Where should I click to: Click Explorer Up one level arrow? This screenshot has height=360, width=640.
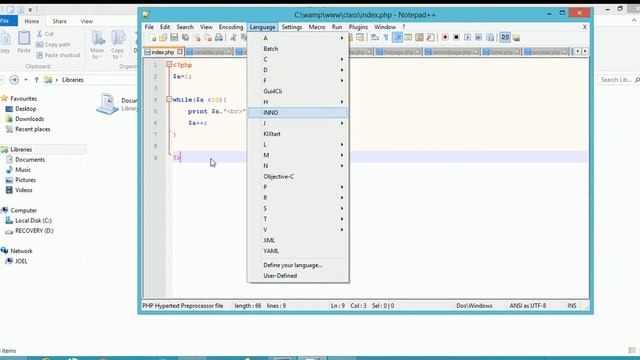[x=37, y=80]
